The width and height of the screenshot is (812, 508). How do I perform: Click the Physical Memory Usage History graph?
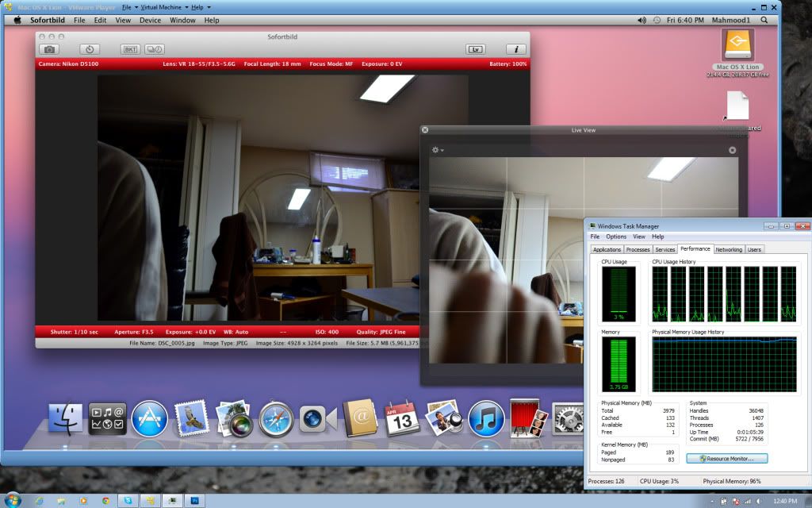[x=724, y=364]
